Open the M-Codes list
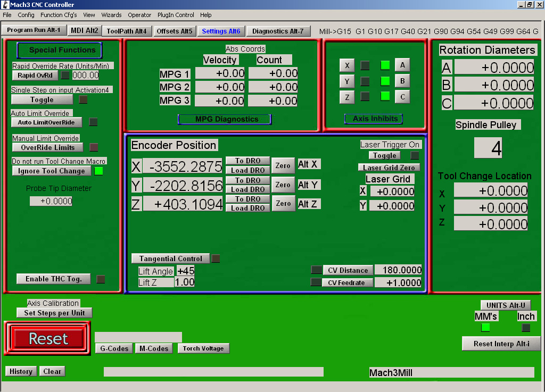The width and height of the screenshot is (545, 392). [154, 348]
